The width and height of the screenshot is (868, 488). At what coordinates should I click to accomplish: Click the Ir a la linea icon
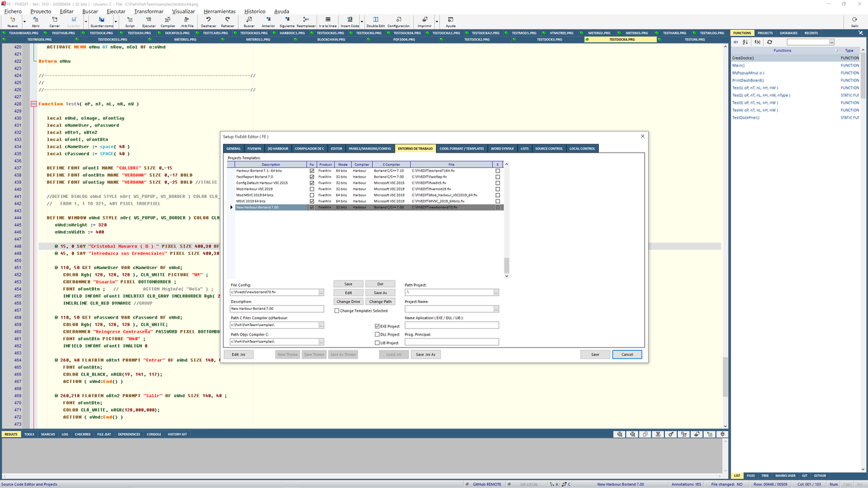pos(328,21)
